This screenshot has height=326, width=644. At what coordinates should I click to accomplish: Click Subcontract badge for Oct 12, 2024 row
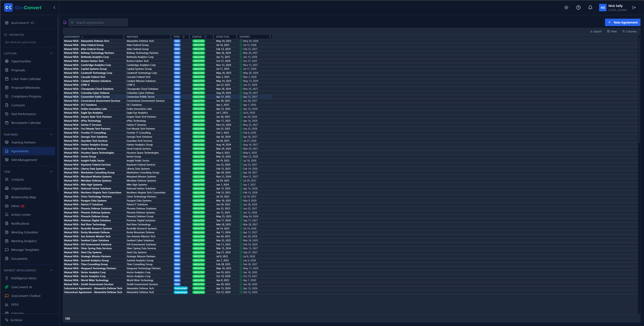181,292
